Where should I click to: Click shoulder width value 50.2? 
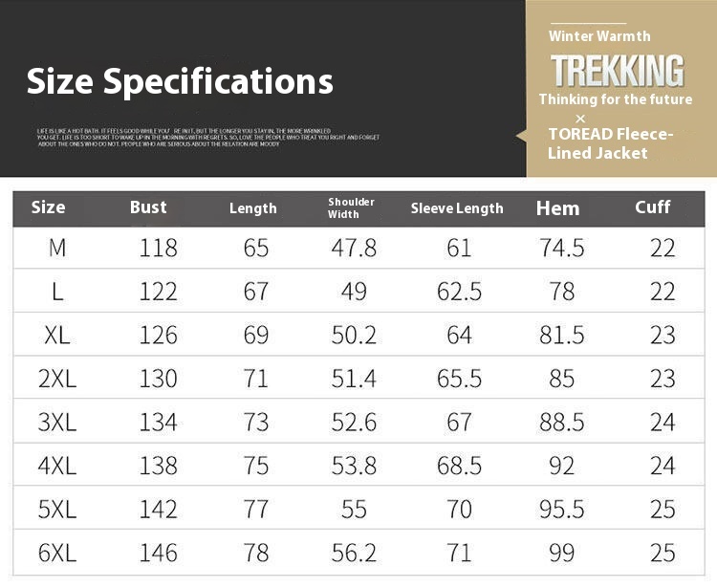point(354,336)
